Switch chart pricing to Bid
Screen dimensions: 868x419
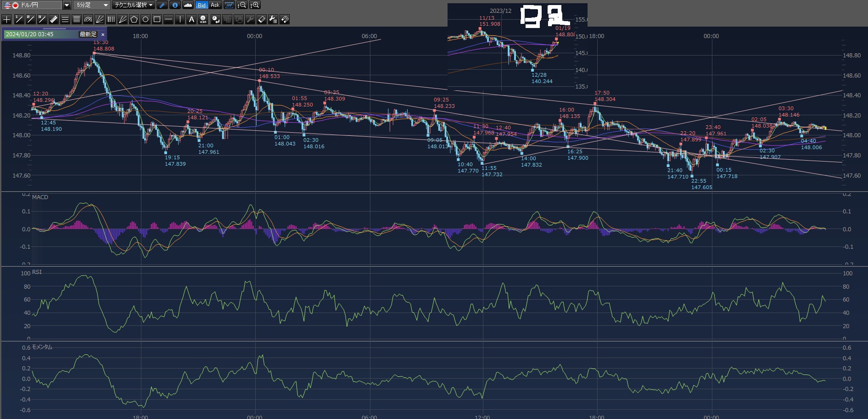coord(202,5)
